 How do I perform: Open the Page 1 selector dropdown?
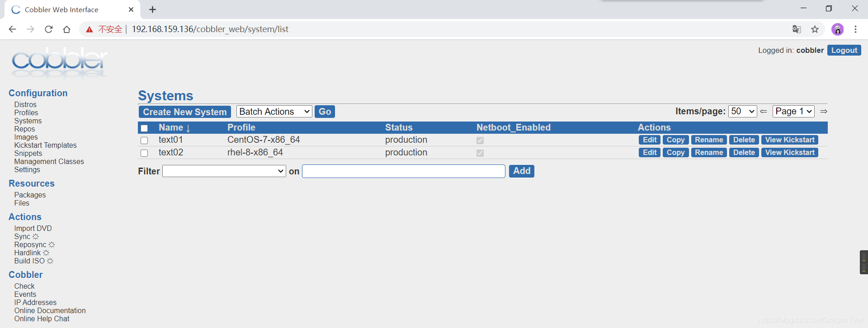[x=793, y=111]
